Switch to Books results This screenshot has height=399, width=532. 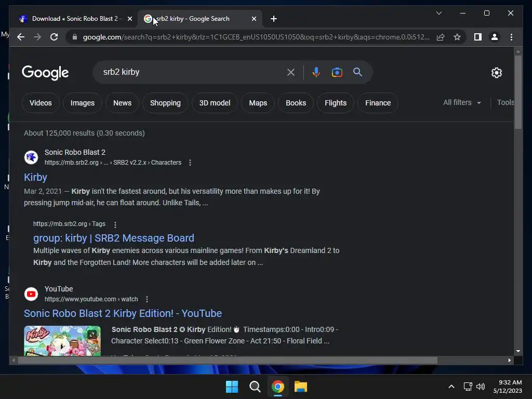296,103
